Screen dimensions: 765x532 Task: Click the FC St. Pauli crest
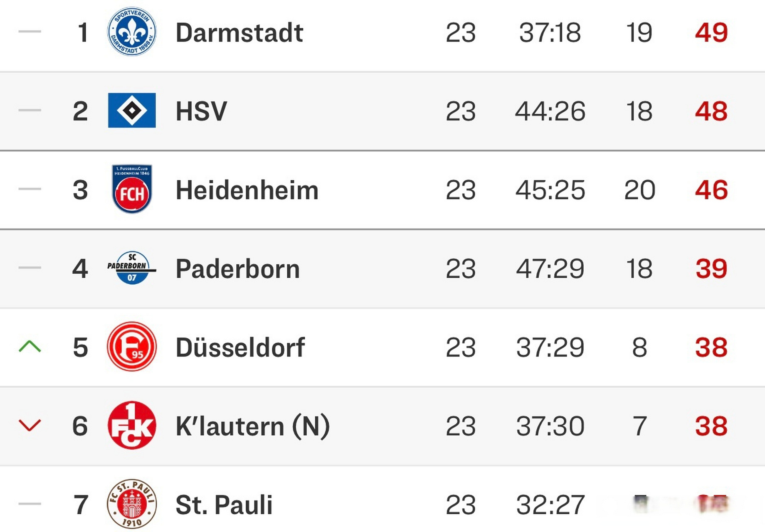pyautogui.click(x=132, y=504)
